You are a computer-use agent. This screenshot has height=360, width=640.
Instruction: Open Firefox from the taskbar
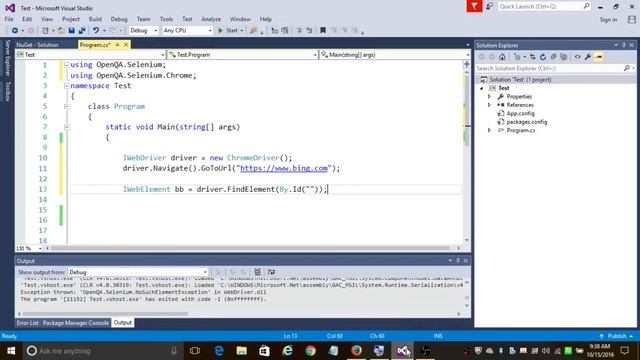pos(356,351)
